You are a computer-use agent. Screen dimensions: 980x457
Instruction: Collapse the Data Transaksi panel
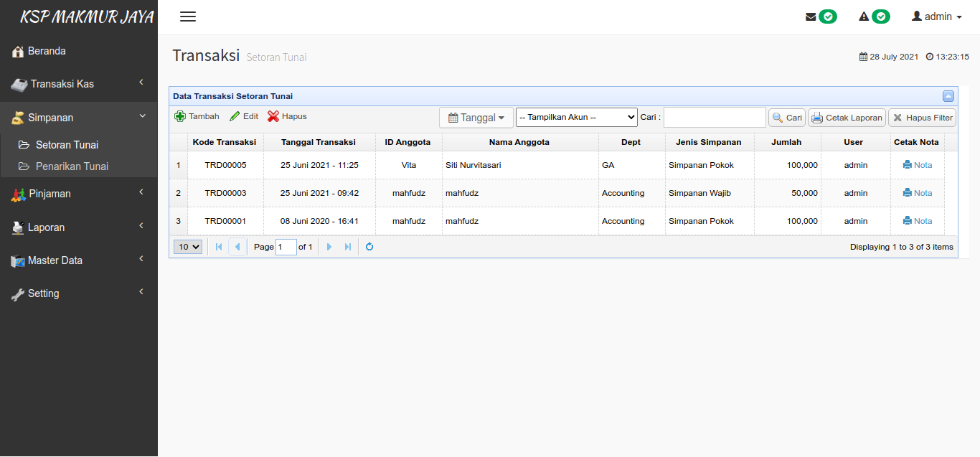coord(948,96)
